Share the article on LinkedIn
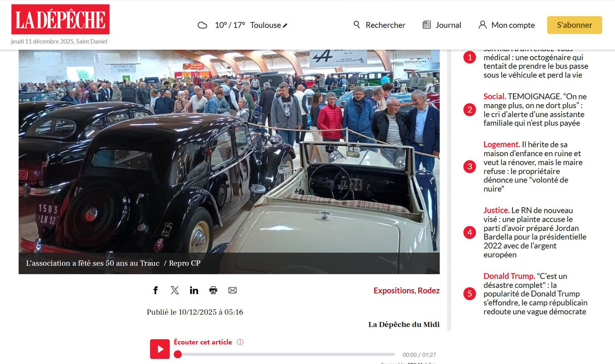The image size is (615, 364). [x=194, y=290]
